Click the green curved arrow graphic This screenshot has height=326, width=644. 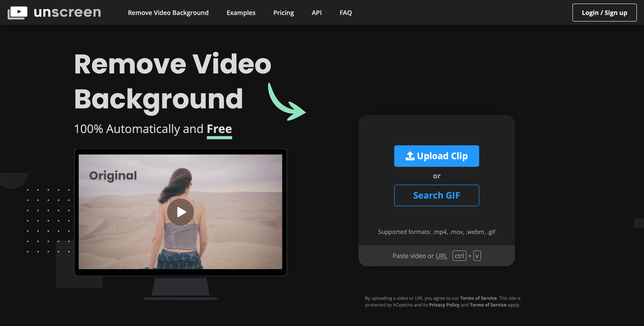tap(287, 102)
